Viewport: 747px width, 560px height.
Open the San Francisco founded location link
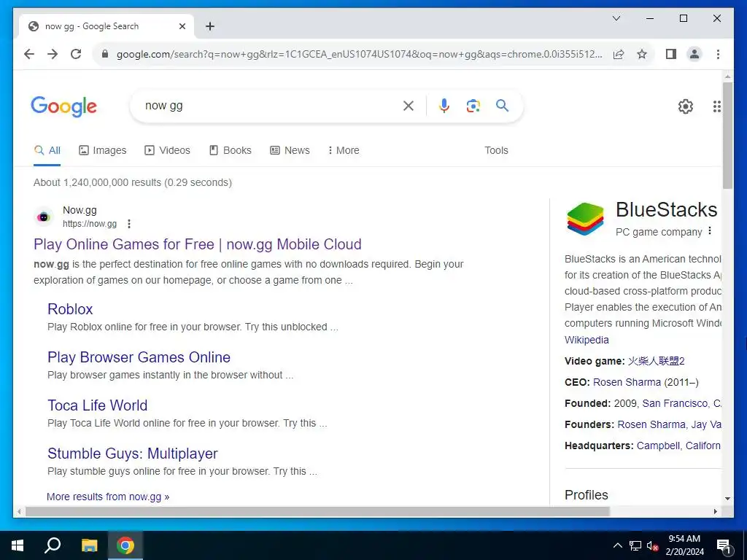coord(675,403)
